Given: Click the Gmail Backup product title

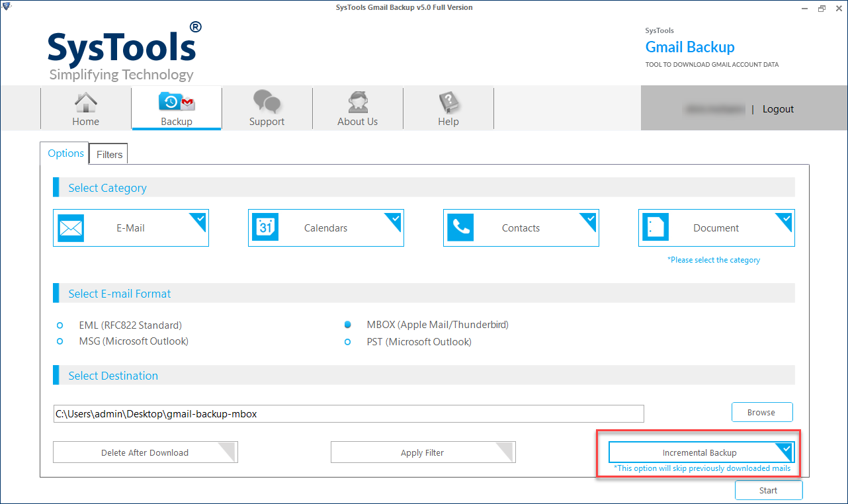Looking at the screenshot, I should tap(690, 47).
